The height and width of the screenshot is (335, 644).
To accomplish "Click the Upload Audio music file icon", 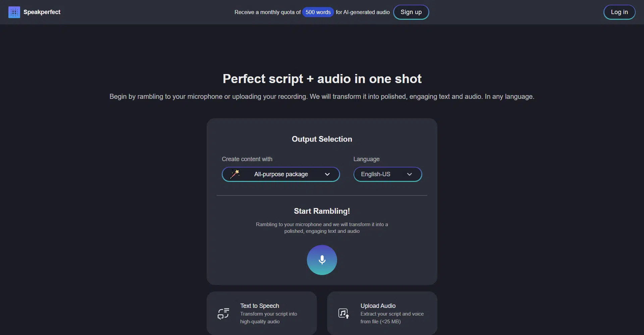I will coord(343,314).
